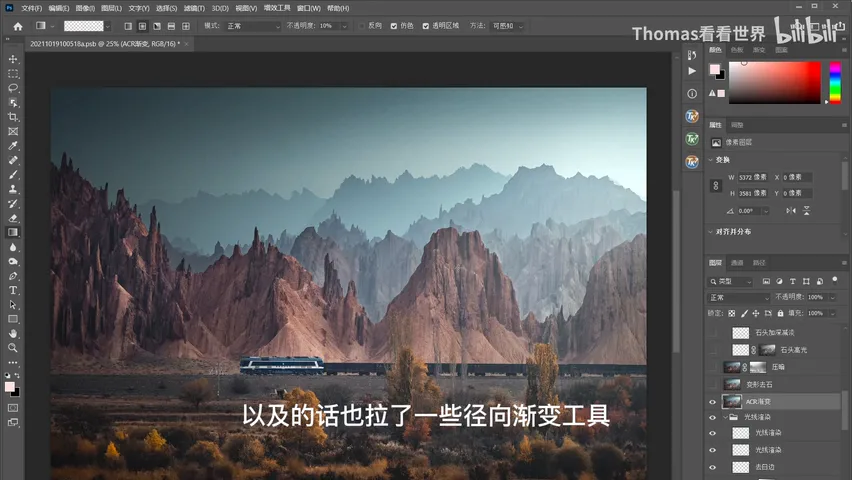Screen dimensions: 852x480
Task: Select the Rectangular Marquee tool
Action: [13, 73]
